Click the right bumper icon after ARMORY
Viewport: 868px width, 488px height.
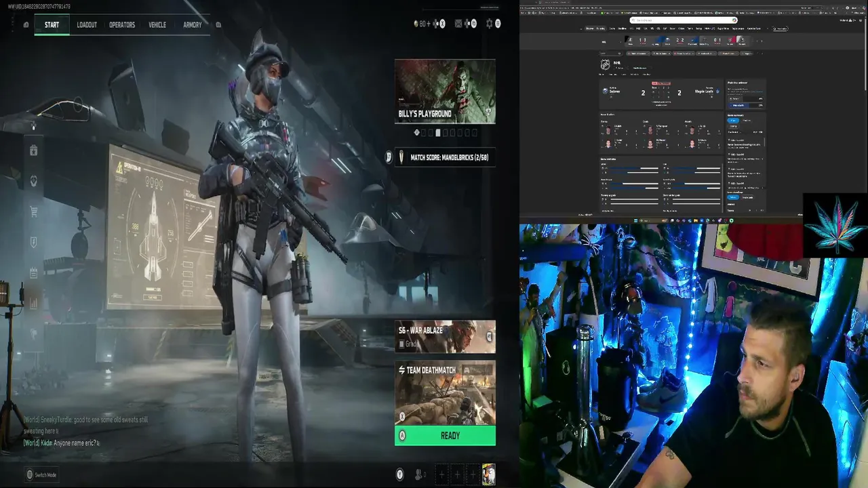218,25
